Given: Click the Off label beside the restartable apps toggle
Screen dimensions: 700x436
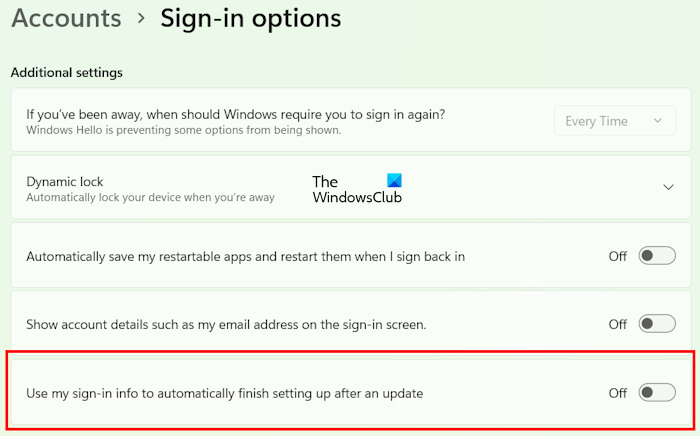Looking at the screenshot, I should pos(618,256).
